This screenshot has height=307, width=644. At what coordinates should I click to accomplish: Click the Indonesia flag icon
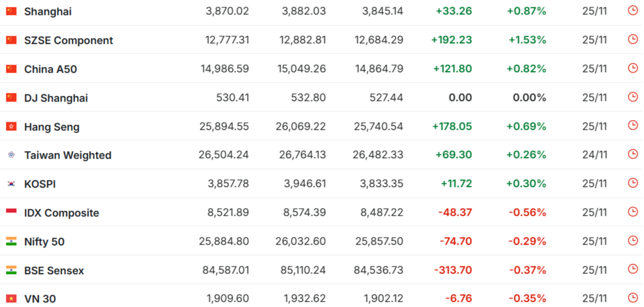pos(12,212)
